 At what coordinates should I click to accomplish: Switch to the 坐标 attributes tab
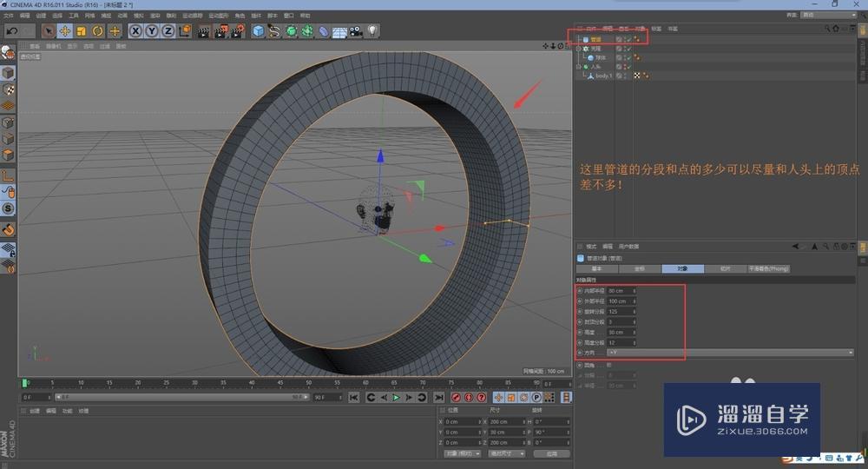pyautogui.click(x=640, y=268)
